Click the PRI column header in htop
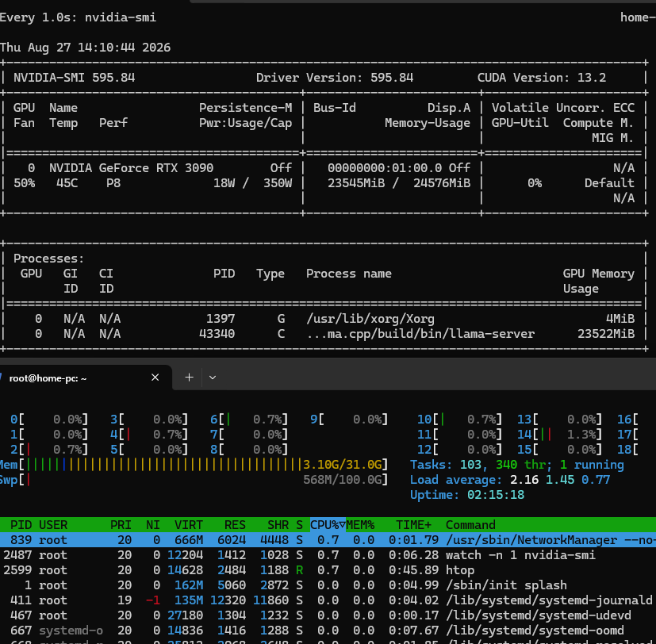656x644 pixels. pos(121,524)
